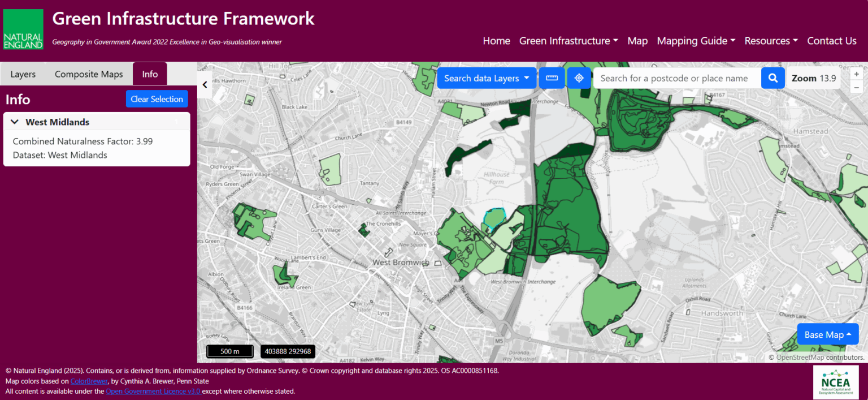The width and height of the screenshot is (868, 400).
Task: Open the Resources dropdown menu
Action: 770,41
